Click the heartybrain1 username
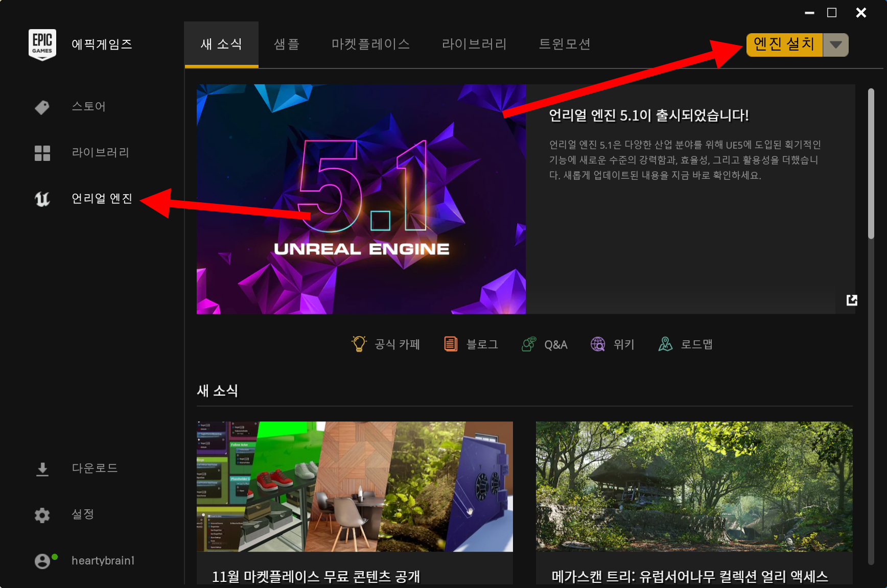The height and width of the screenshot is (588, 887). [103, 561]
